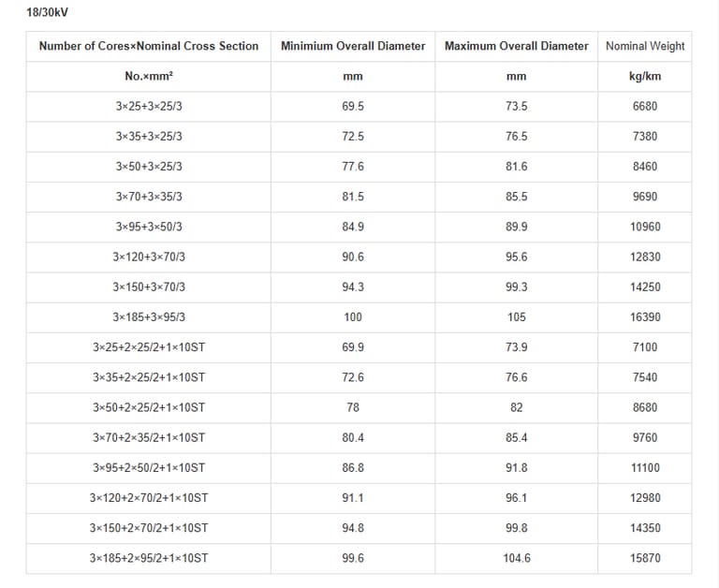
Task: Click the kg/km unit cell
Action: click(x=645, y=77)
